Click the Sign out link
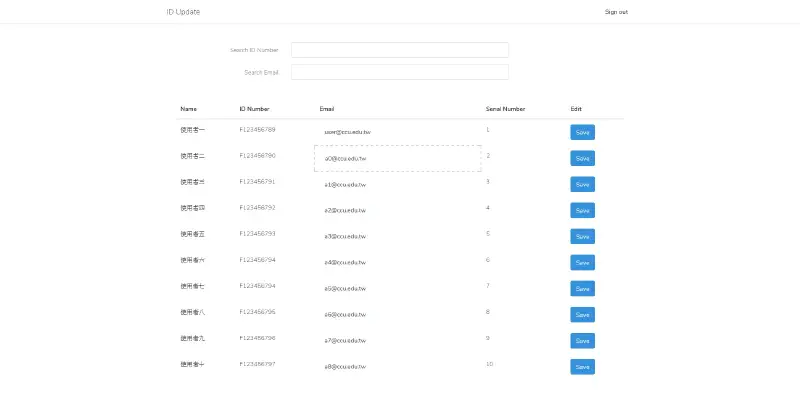The image size is (800, 406). pos(616,12)
